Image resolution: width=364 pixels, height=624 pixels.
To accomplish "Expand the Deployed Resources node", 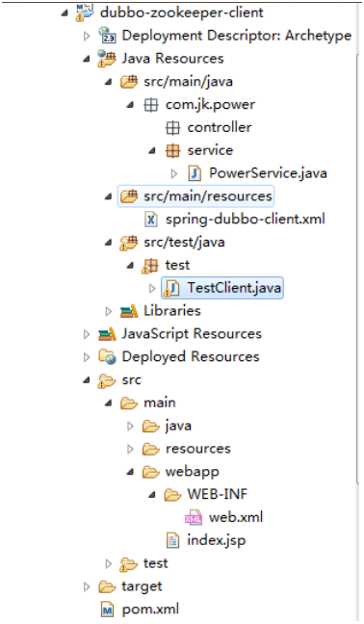I will click(x=87, y=357).
